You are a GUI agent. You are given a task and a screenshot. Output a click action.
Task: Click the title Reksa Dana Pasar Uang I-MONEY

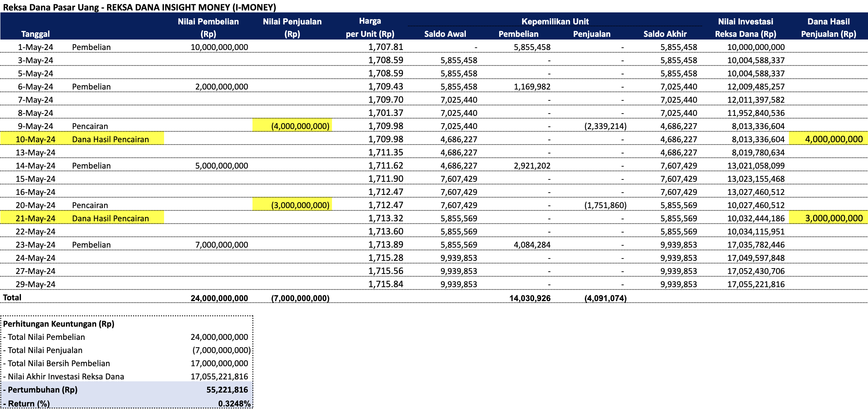[x=140, y=7]
